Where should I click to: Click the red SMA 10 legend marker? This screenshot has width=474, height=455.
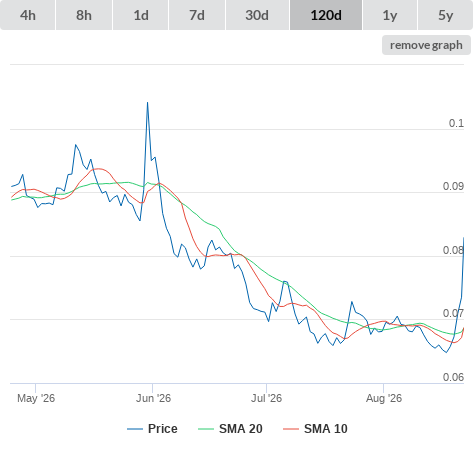pos(291,429)
